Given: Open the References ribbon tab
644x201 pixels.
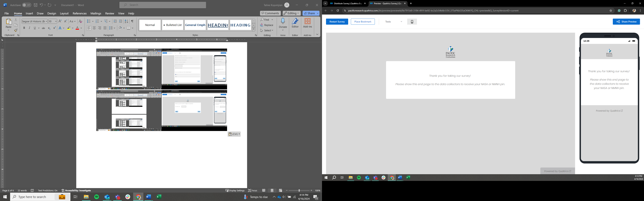Looking at the screenshot, I should click(79, 13).
